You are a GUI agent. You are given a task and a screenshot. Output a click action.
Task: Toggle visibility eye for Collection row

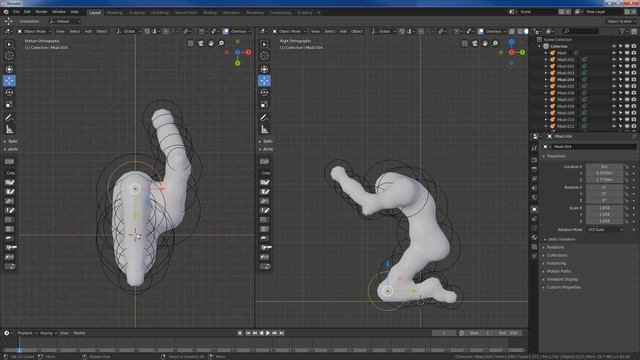tap(613, 47)
